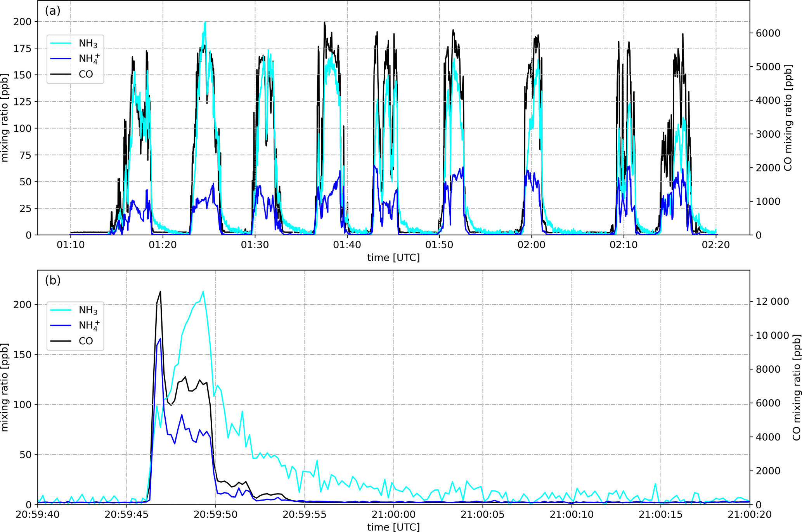This screenshot has height=532, width=802.
Task: Click the (b) panel label
Action: (x=52, y=280)
